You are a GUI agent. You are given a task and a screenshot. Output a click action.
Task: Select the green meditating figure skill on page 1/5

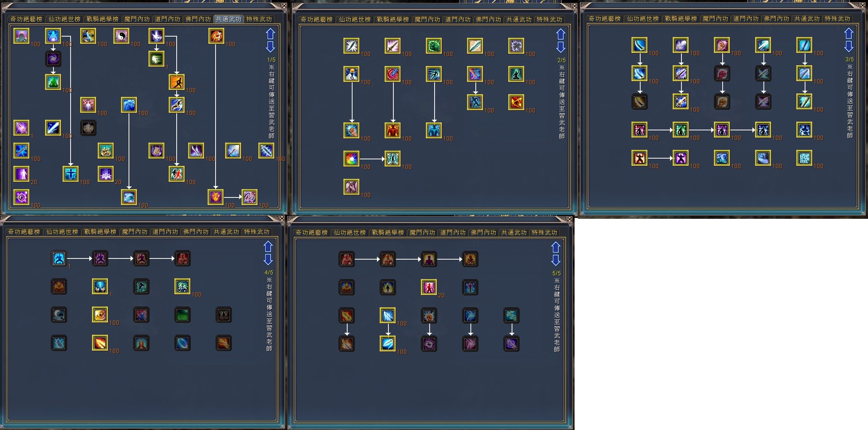coord(53,82)
